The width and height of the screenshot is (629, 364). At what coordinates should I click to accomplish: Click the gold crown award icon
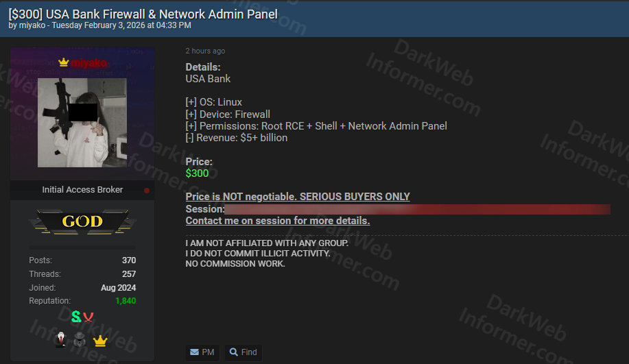click(x=100, y=341)
